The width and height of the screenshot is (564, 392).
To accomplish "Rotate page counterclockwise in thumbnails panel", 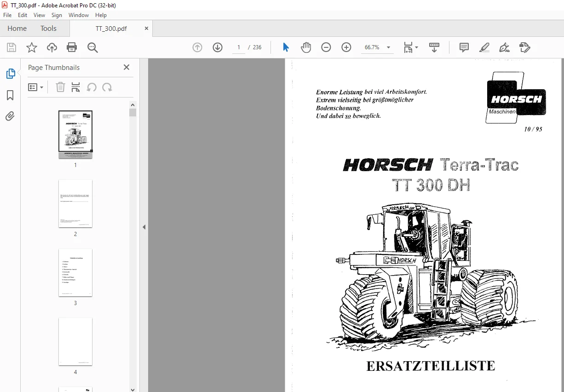I will (92, 87).
